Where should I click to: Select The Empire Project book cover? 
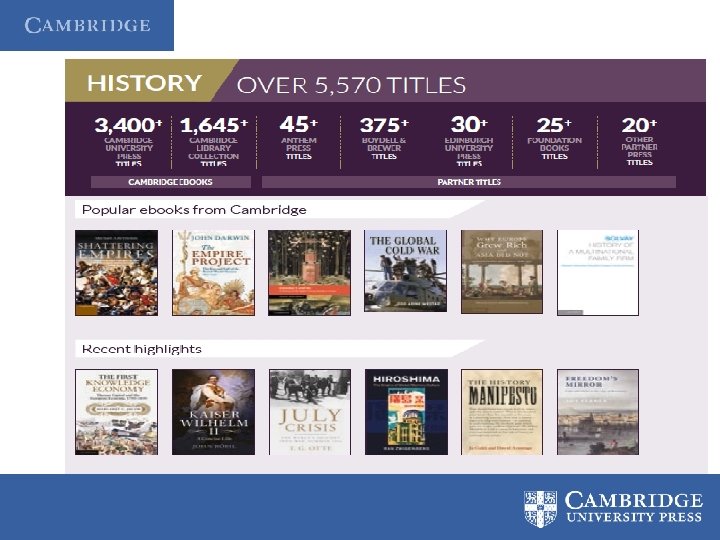click(x=213, y=273)
